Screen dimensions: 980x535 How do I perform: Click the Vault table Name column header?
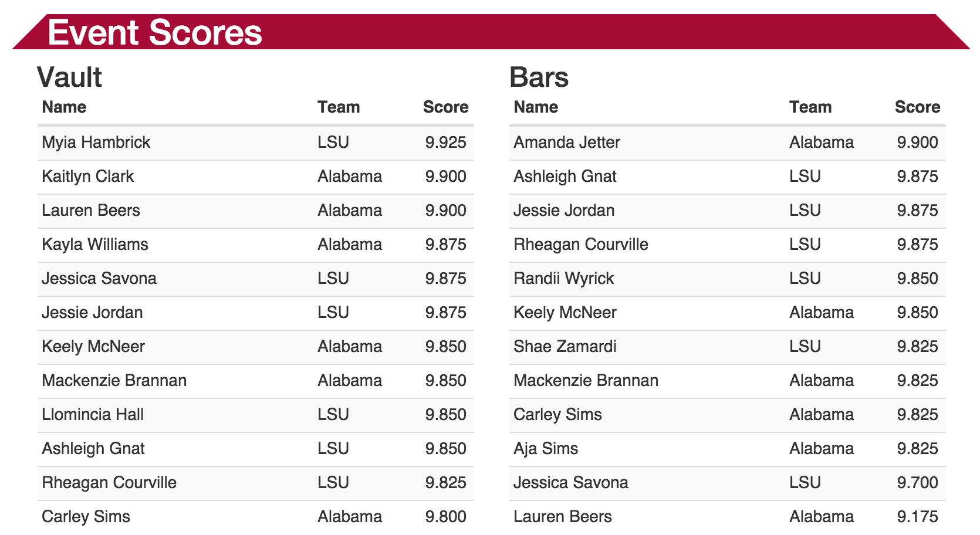click(64, 107)
